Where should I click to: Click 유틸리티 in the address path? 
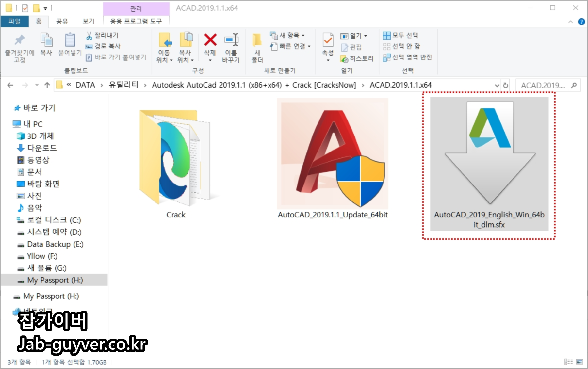[123, 85]
